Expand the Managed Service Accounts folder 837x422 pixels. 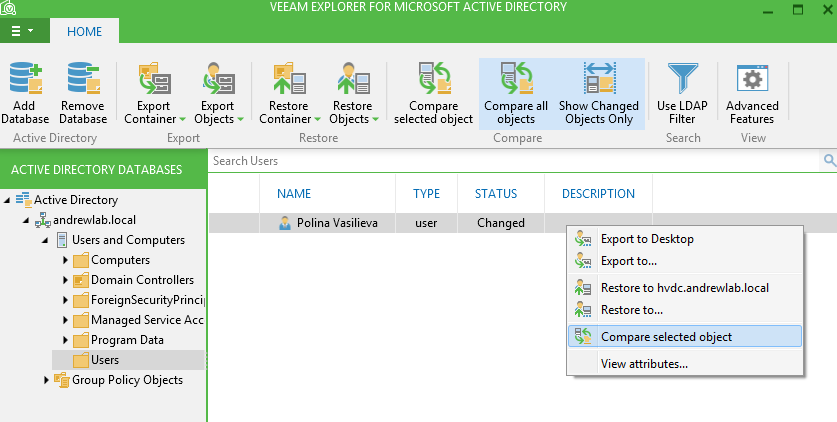(65, 320)
